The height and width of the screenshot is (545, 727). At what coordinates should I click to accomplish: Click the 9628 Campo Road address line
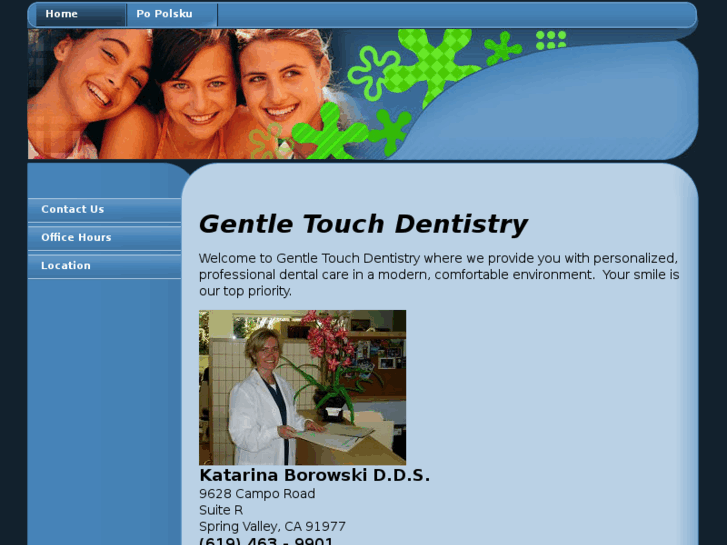257,494
